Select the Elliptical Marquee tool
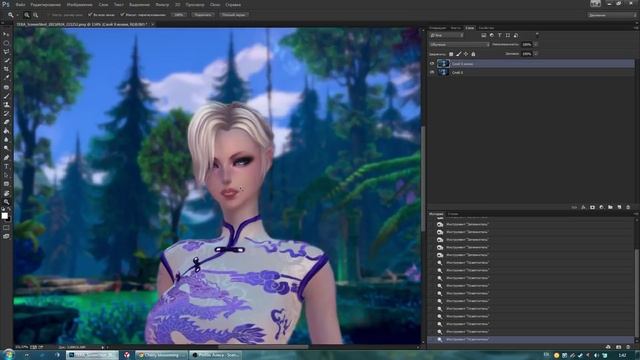The height and width of the screenshot is (360, 640). click(6, 43)
